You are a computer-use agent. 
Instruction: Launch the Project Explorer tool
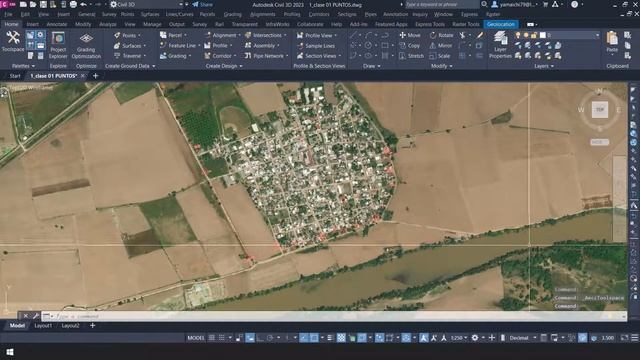[x=58, y=45]
